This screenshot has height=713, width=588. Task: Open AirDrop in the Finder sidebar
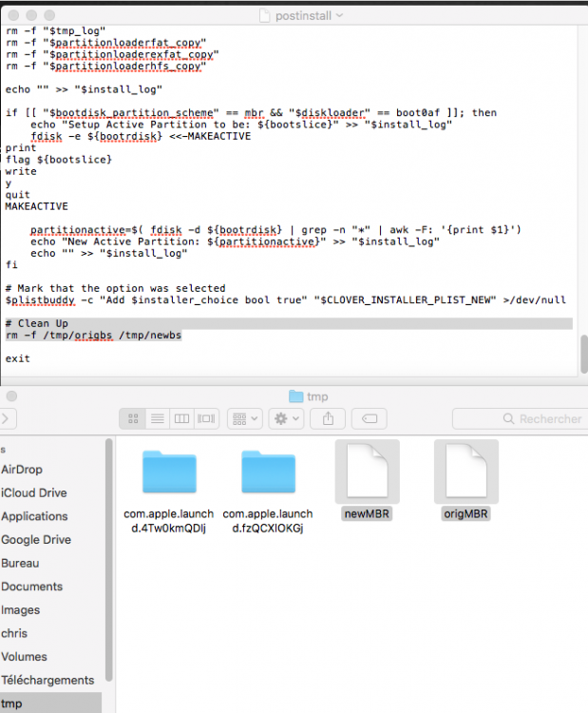click(x=22, y=470)
